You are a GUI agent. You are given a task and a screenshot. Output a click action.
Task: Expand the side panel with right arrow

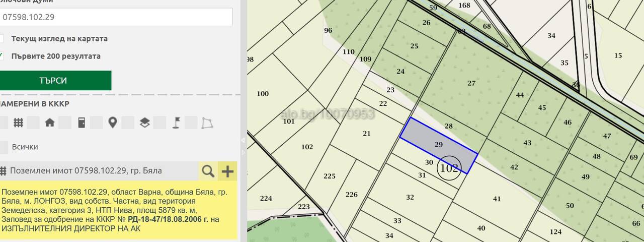point(243,152)
